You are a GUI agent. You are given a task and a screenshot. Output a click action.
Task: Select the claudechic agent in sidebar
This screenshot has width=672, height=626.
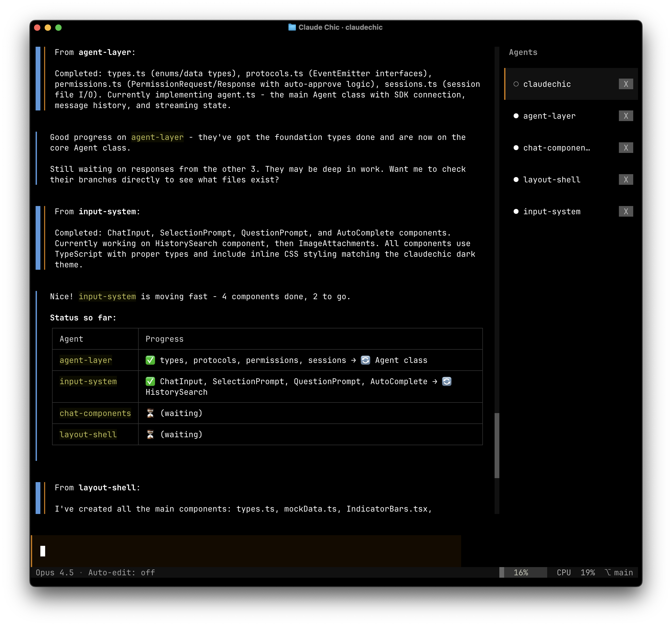[547, 84]
